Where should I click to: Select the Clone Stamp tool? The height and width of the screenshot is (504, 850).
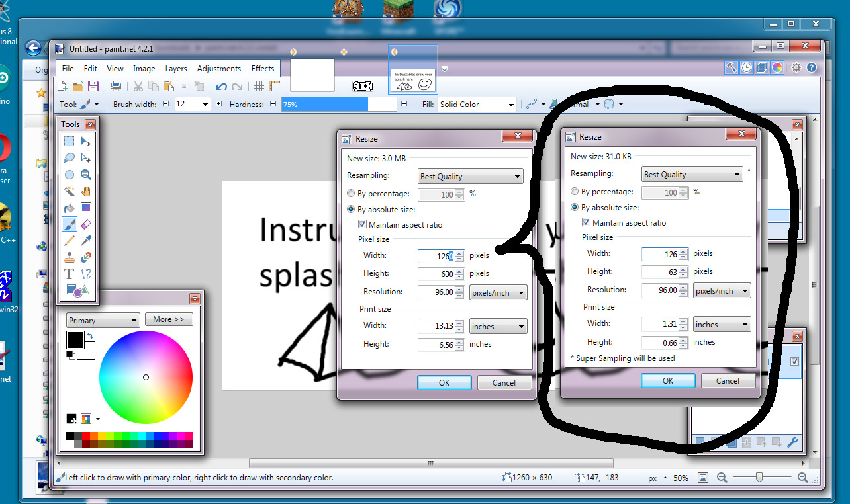point(70,257)
